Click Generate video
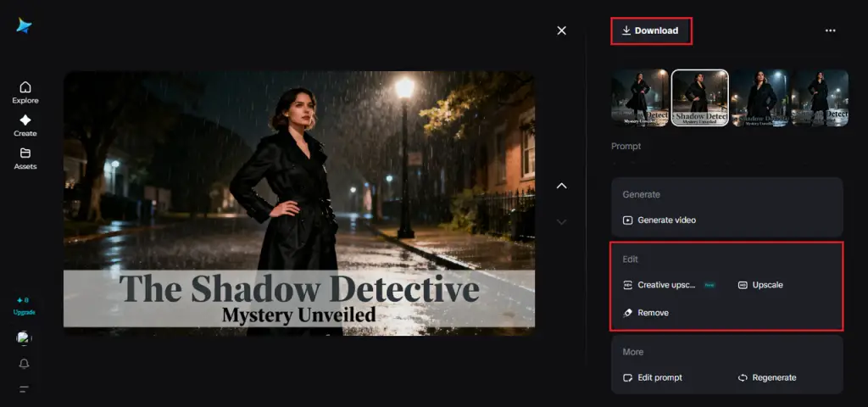This screenshot has width=868, height=407. [659, 220]
